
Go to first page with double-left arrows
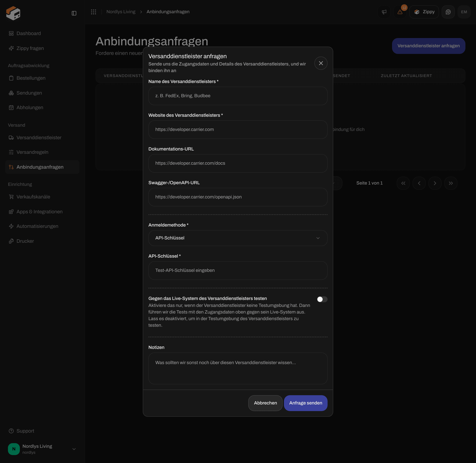coord(403,183)
